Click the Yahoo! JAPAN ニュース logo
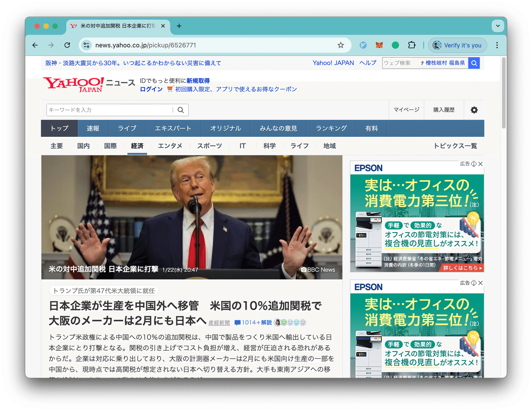Screen dimensions: 532x411 pyautogui.click(x=89, y=84)
